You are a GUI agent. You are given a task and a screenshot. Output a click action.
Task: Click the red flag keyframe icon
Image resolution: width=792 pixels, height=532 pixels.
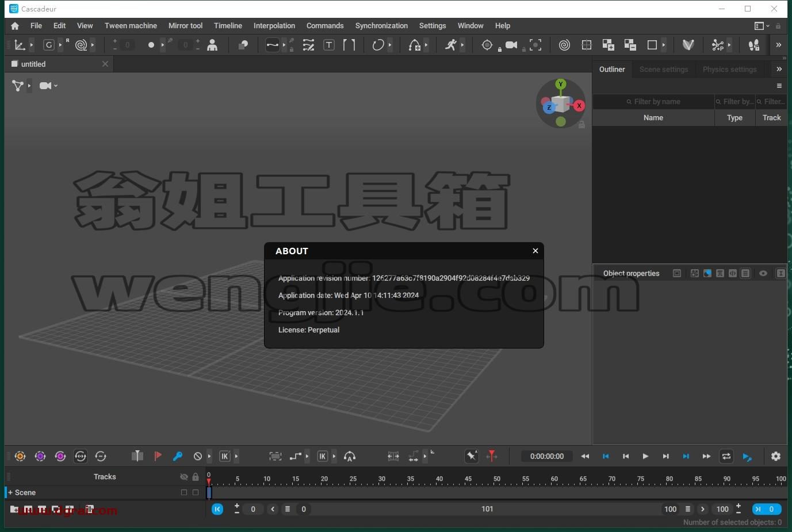point(158,456)
